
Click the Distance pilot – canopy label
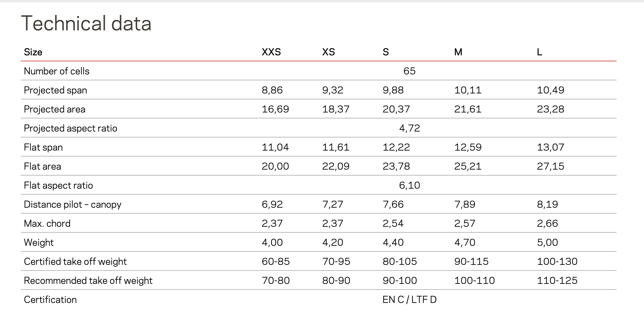tap(73, 204)
